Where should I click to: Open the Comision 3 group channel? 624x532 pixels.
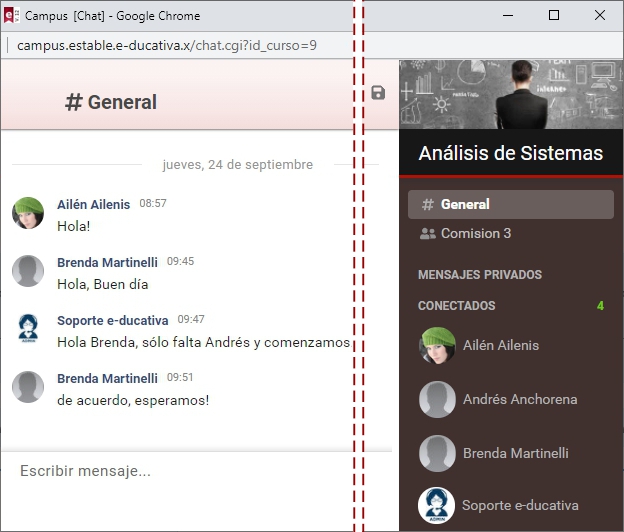tap(476, 233)
